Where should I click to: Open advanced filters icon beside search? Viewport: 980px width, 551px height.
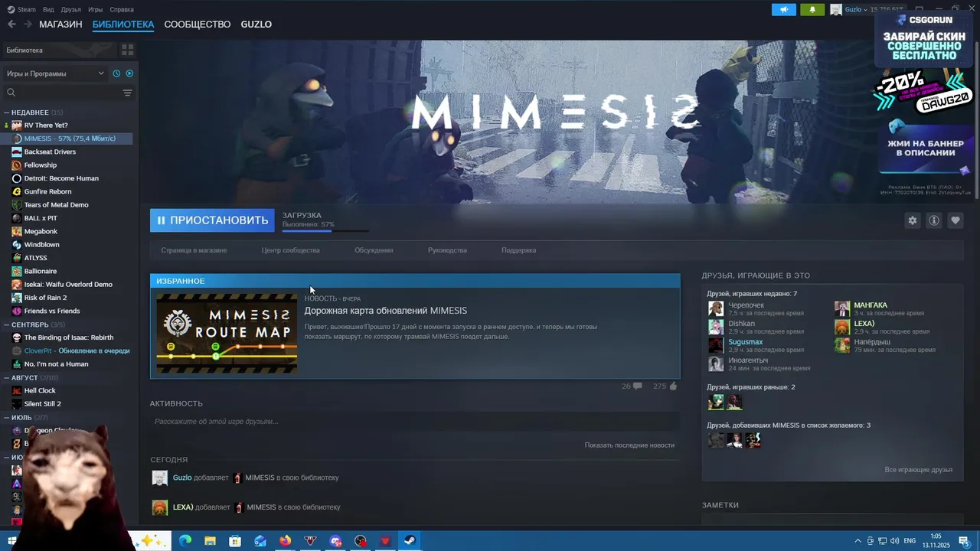pos(127,93)
